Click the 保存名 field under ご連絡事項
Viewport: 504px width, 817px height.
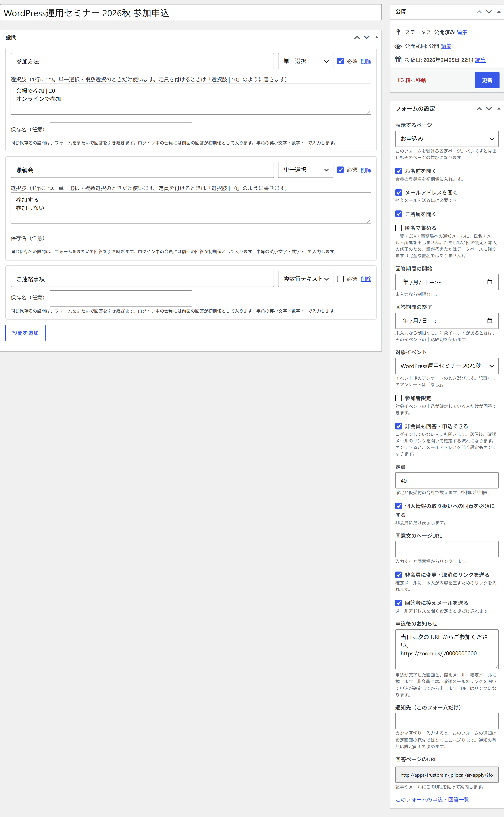pos(121,298)
